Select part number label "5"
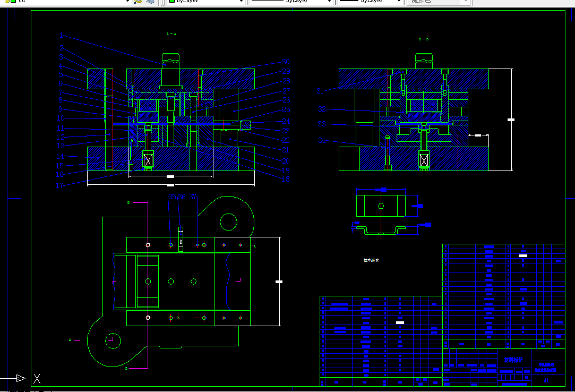The width and height of the screenshot is (575, 392). (61, 74)
